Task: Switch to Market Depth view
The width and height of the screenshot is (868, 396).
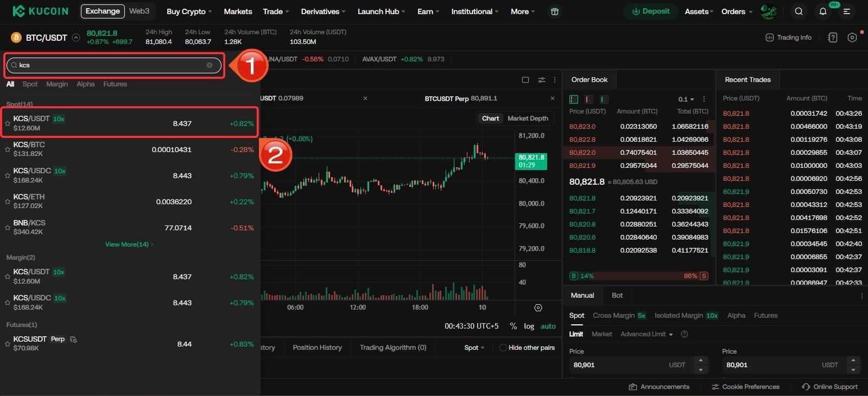Action: pyautogui.click(x=528, y=118)
